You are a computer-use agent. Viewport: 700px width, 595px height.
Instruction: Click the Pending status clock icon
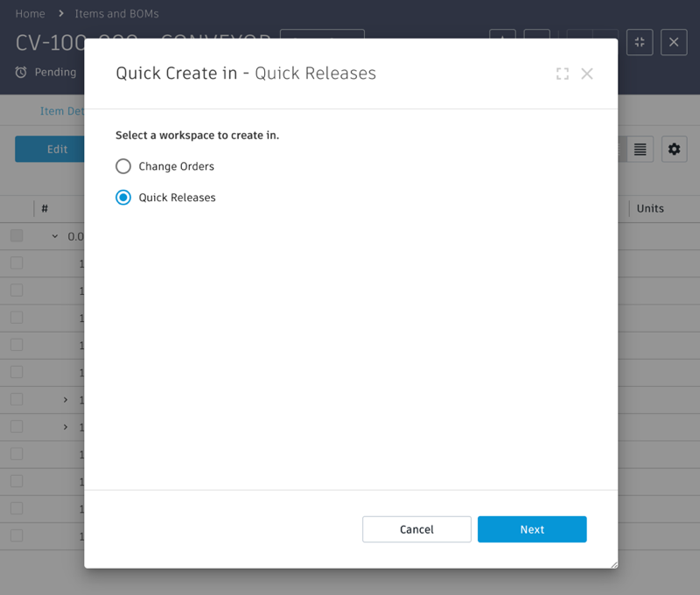pyautogui.click(x=21, y=73)
